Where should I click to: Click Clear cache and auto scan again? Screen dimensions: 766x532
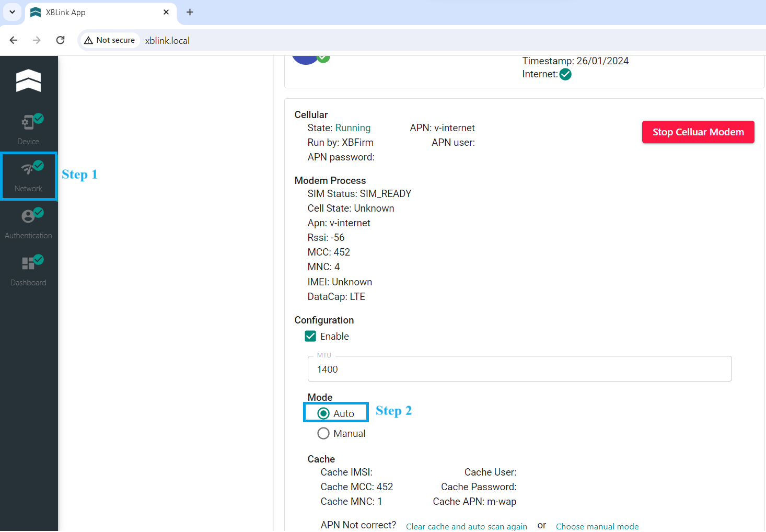[466, 526]
